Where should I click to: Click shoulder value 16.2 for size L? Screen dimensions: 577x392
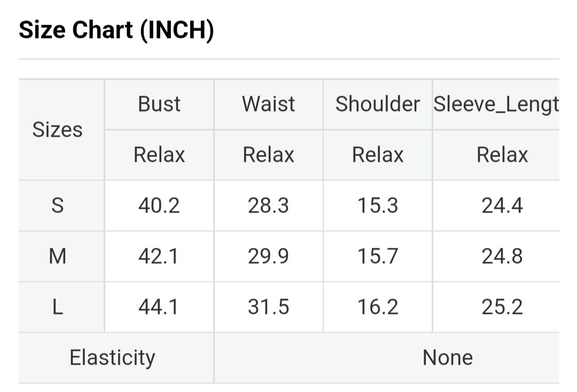[377, 307]
